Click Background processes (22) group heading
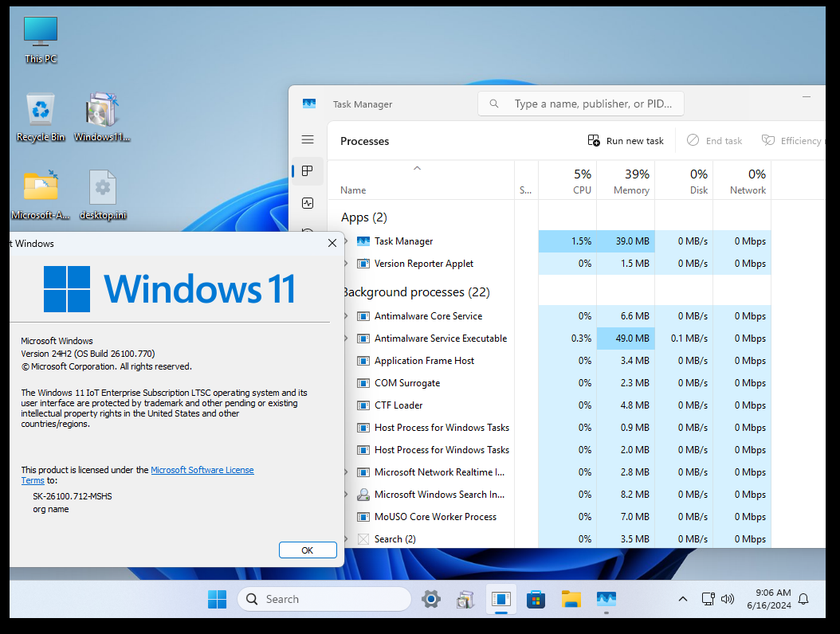Screen dimensions: 840x634 click(416, 292)
